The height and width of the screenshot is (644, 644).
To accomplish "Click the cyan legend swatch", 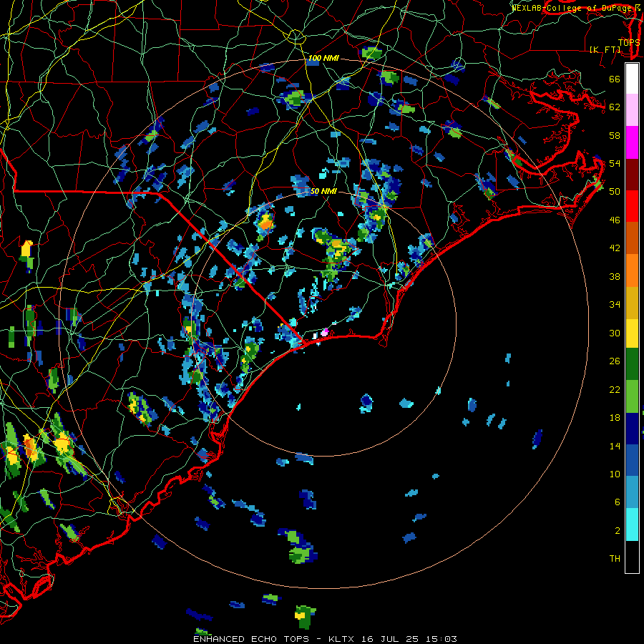I will pyautogui.click(x=632, y=525).
